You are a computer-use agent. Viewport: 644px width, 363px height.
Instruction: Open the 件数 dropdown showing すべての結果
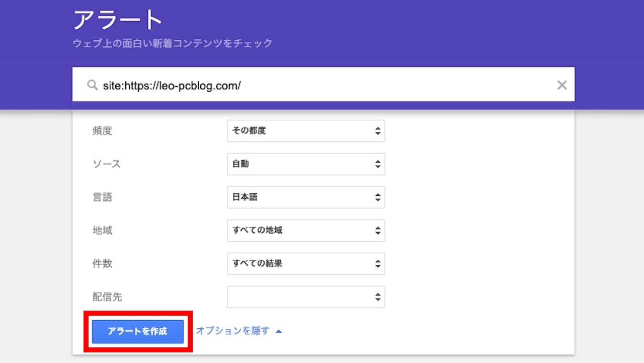(306, 264)
